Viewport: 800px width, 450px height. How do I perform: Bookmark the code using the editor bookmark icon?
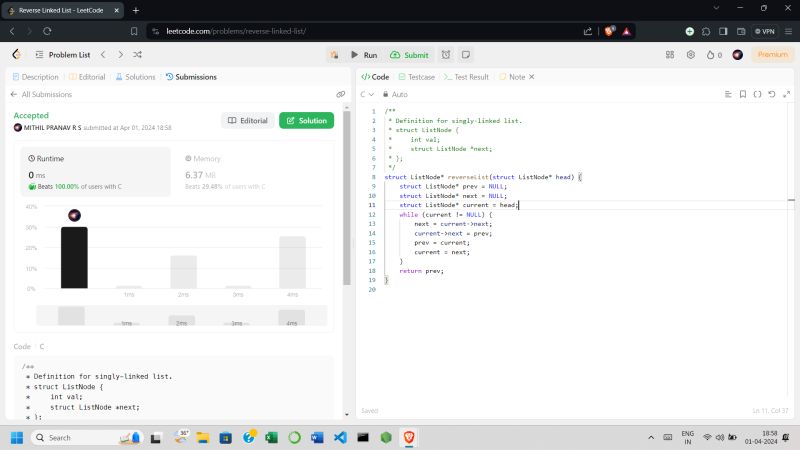coord(742,94)
